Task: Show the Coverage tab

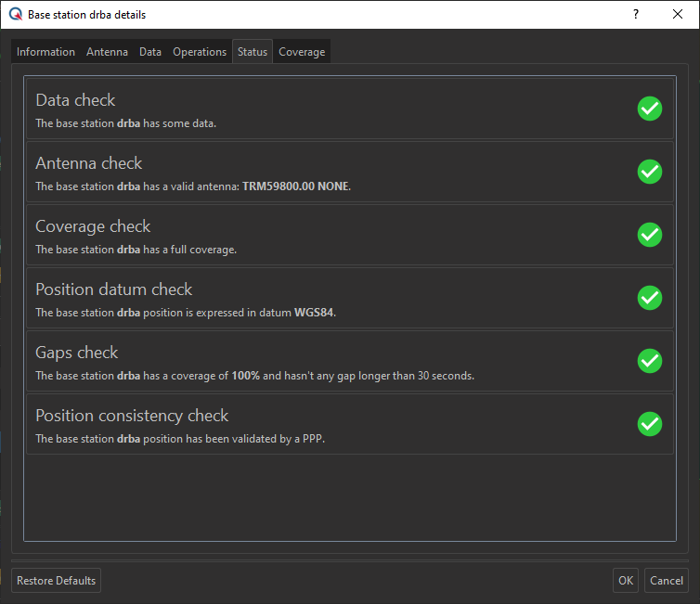Action: point(302,52)
